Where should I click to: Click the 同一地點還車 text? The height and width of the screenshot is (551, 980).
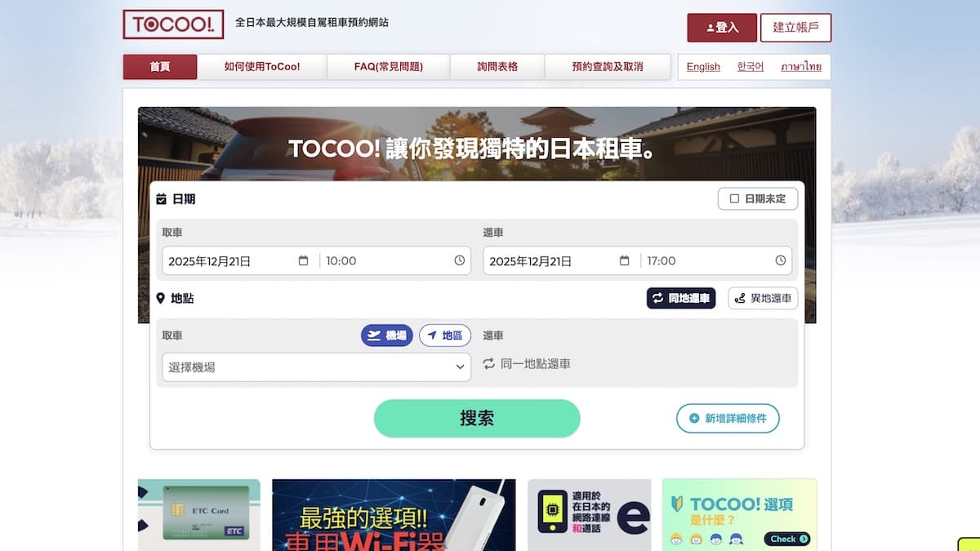pos(536,364)
